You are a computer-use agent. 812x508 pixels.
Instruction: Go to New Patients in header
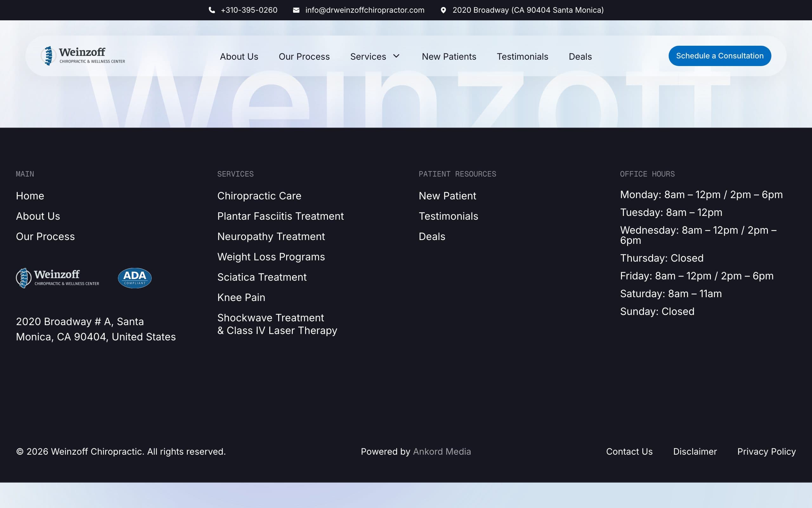point(449,57)
